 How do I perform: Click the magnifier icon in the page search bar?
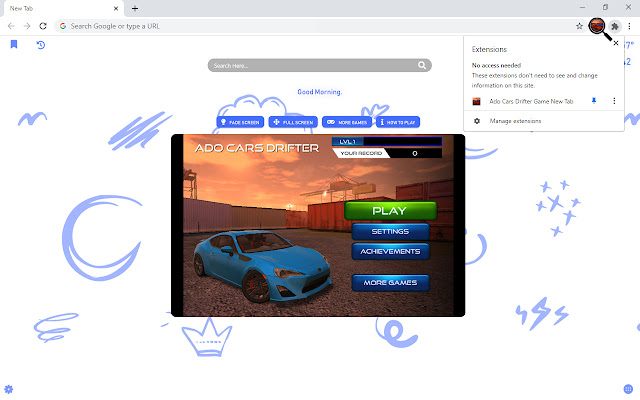tap(422, 65)
